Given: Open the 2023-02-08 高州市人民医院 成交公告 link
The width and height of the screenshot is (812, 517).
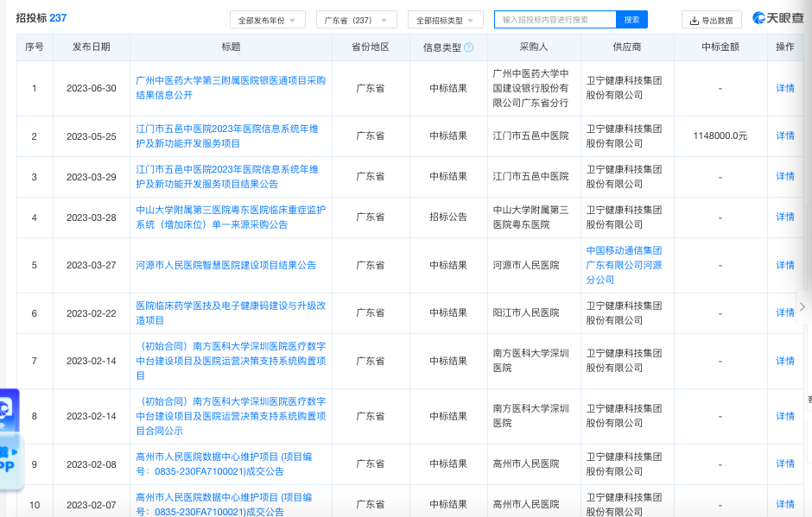Looking at the screenshot, I should tap(224, 464).
